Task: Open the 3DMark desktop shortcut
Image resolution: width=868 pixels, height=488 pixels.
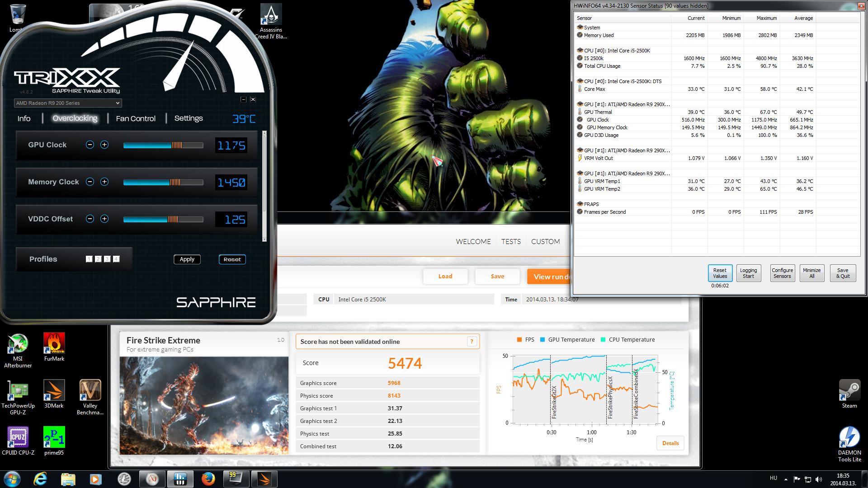Action: click(x=54, y=394)
